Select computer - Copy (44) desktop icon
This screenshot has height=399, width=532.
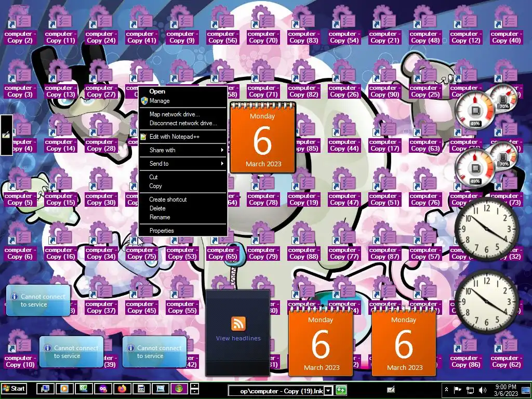point(344,134)
